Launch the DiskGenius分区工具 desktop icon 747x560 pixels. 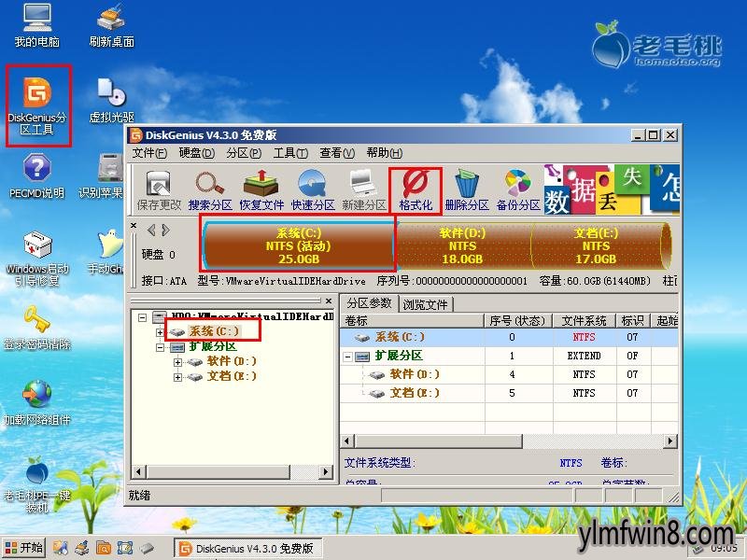[37, 105]
